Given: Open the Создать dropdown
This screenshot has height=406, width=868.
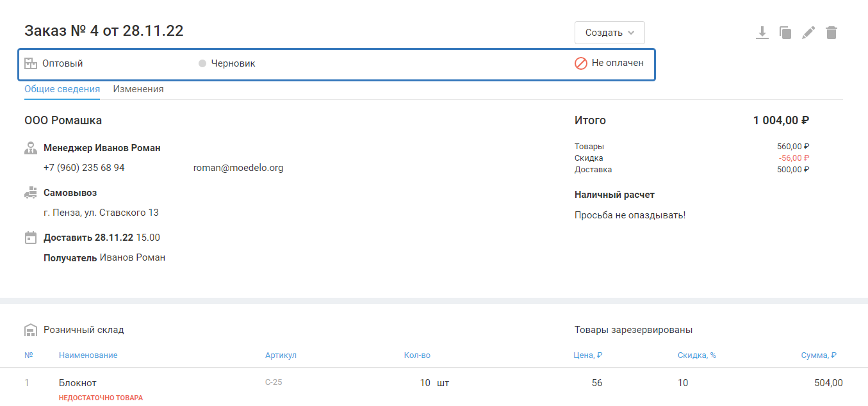Looking at the screenshot, I should (609, 33).
